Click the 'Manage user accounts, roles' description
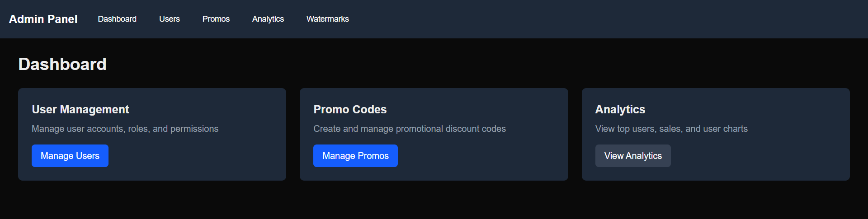 [x=125, y=129]
